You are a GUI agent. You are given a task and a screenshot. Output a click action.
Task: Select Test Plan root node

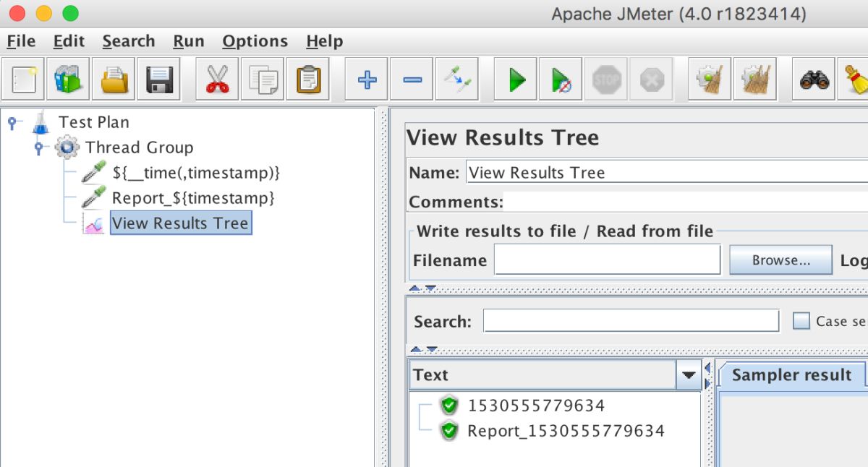coord(94,122)
